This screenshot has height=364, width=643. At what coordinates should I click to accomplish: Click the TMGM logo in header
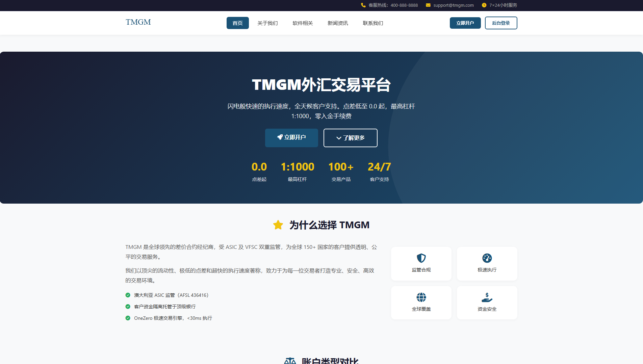[x=138, y=22]
